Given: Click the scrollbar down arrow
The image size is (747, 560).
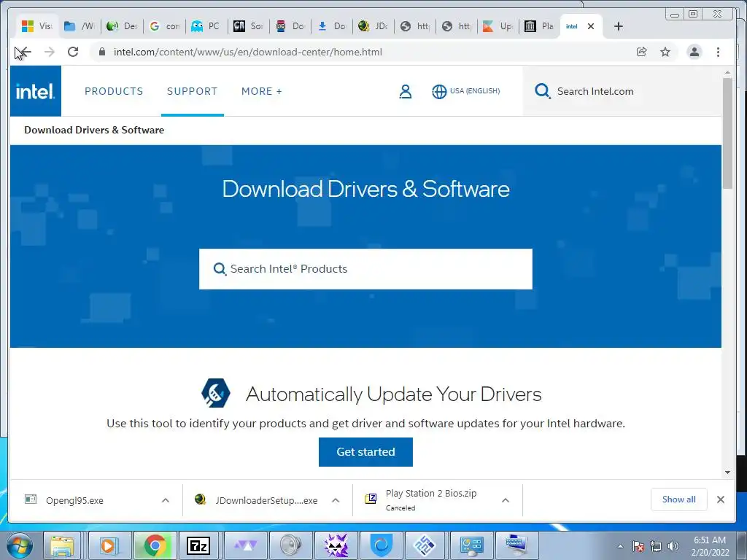Looking at the screenshot, I should (727, 472).
